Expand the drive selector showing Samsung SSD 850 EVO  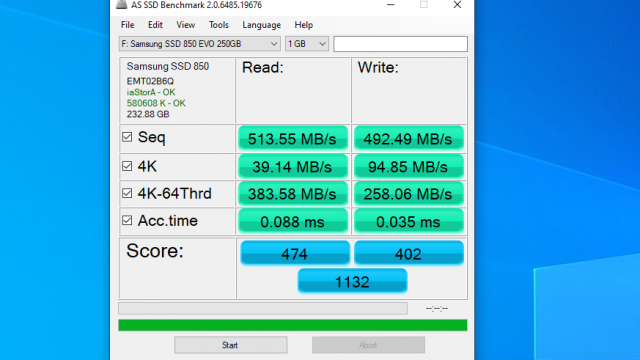(x=200, y=44)
